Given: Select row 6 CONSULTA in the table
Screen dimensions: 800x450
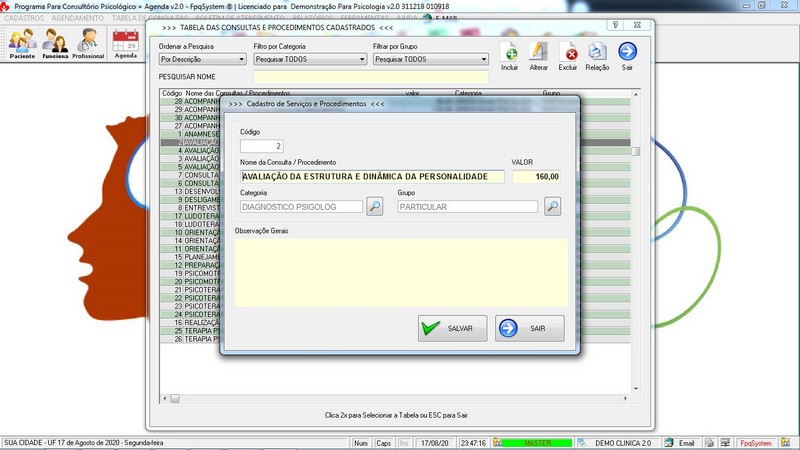Looking at the screenshot, I should [190, 183].
